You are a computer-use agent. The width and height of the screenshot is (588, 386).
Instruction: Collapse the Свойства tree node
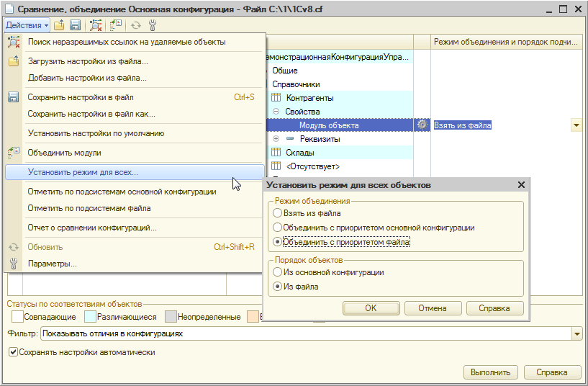(276, 112)
